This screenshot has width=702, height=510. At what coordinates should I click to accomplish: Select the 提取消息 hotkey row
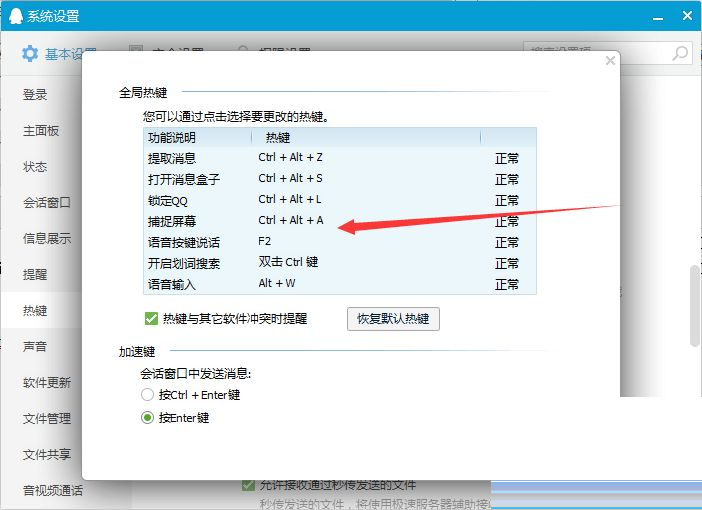[x=340, y=158]
